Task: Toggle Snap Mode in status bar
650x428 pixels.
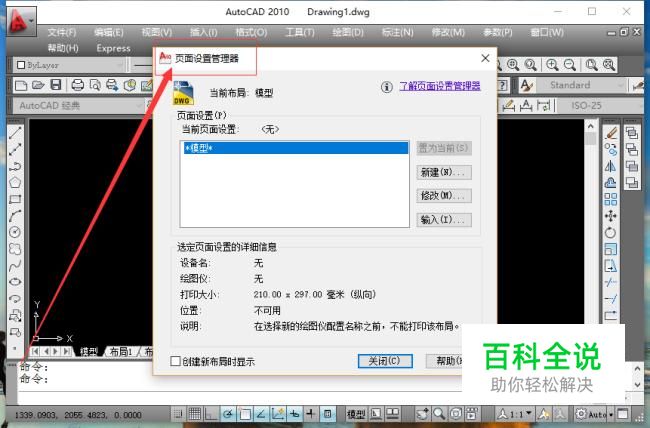Action: click(x=178, y=413)
